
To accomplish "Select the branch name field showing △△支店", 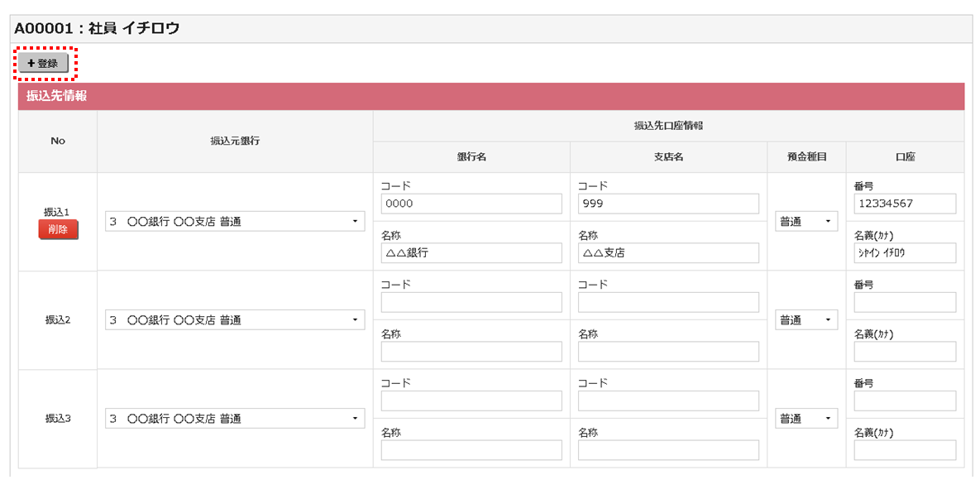I will coord(667,252).
